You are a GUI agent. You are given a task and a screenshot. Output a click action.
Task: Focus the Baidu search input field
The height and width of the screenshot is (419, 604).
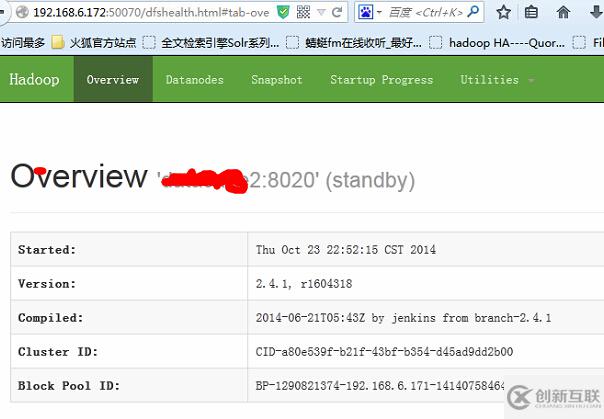(425, 13)
